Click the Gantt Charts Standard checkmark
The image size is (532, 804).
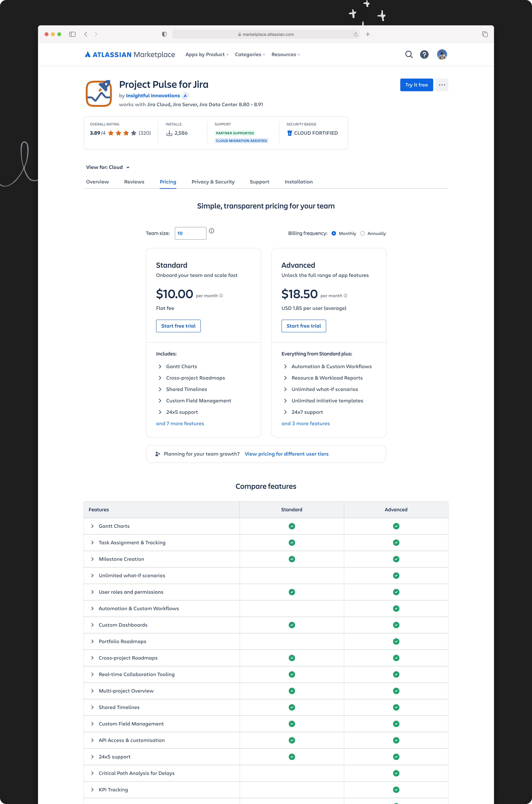click(292, 526)
